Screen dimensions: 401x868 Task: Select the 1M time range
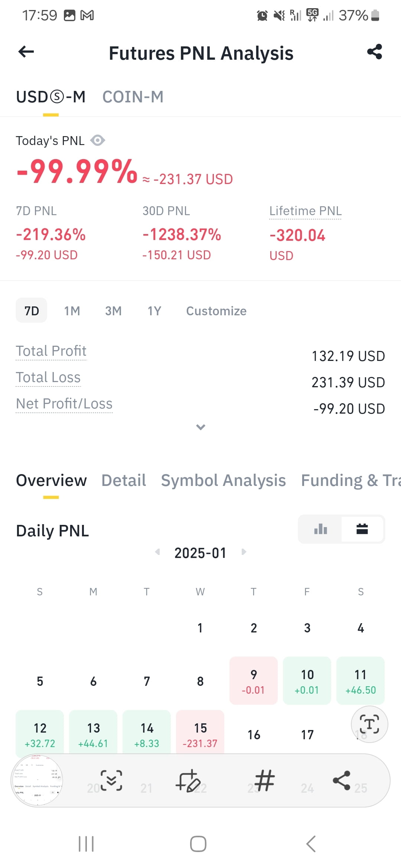[x=72, y=310]
